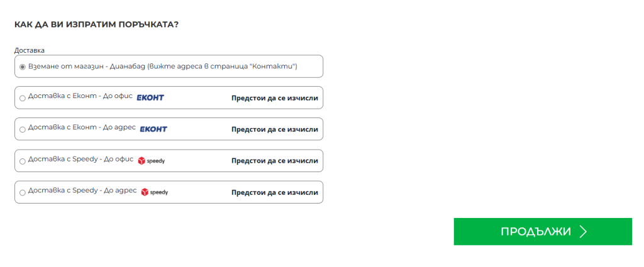The height and width of the screenshot is (267, 644).
Task: Click 'Предстои да се изчисли' for Speedy office
Action: [x=275, y=161]
